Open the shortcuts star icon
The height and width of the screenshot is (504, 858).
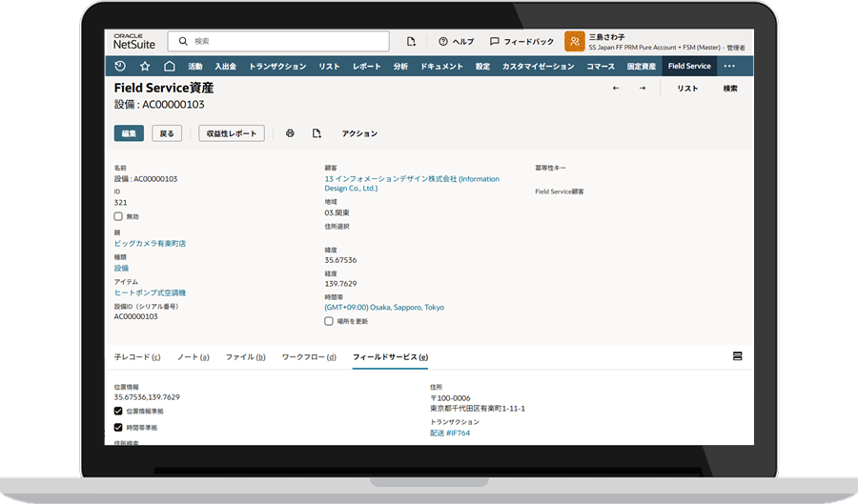tap(145, 66)
